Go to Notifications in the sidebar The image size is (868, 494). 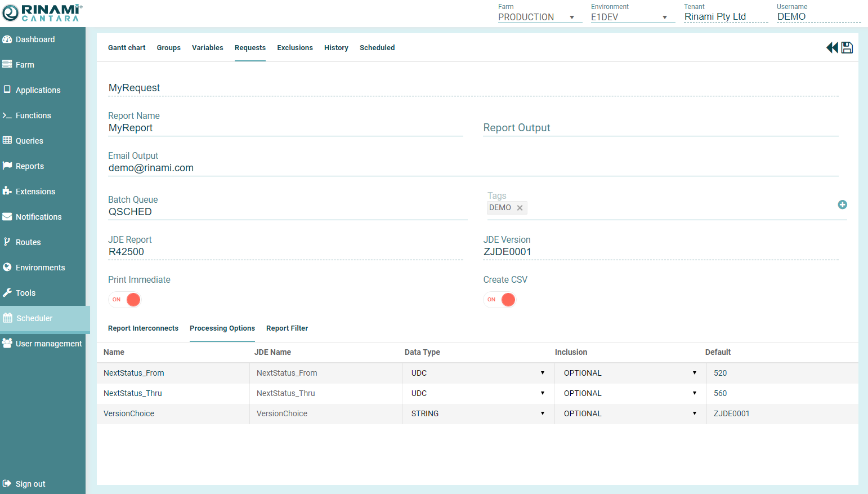(38, 217)
